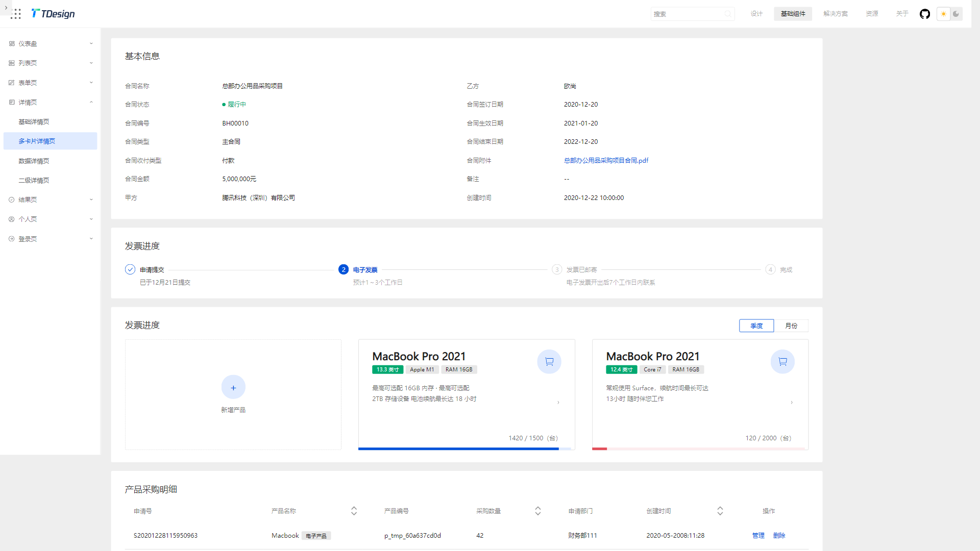Click the 12.4 英寸 green tag
Screen dimensions: 980x551
click(621, 370)
